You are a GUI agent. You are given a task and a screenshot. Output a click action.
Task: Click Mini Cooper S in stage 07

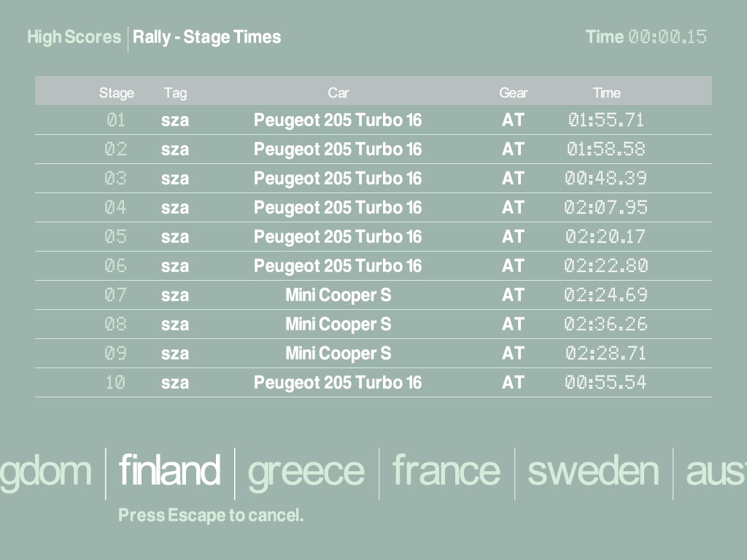point(338,295)
